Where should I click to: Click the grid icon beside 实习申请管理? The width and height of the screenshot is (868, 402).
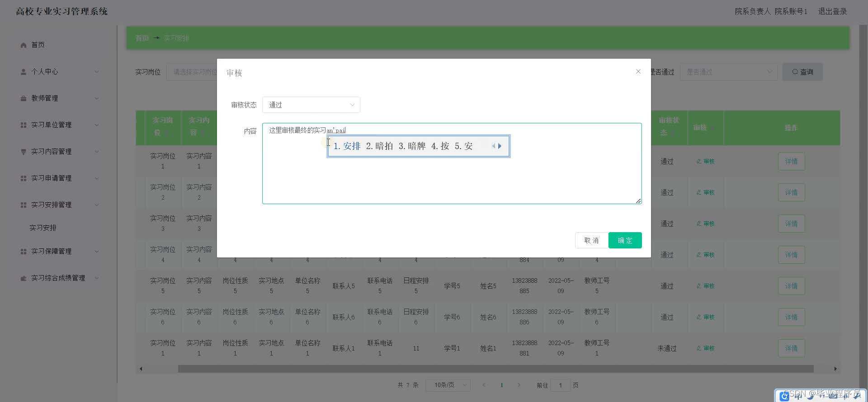click(x=24, y=178)
